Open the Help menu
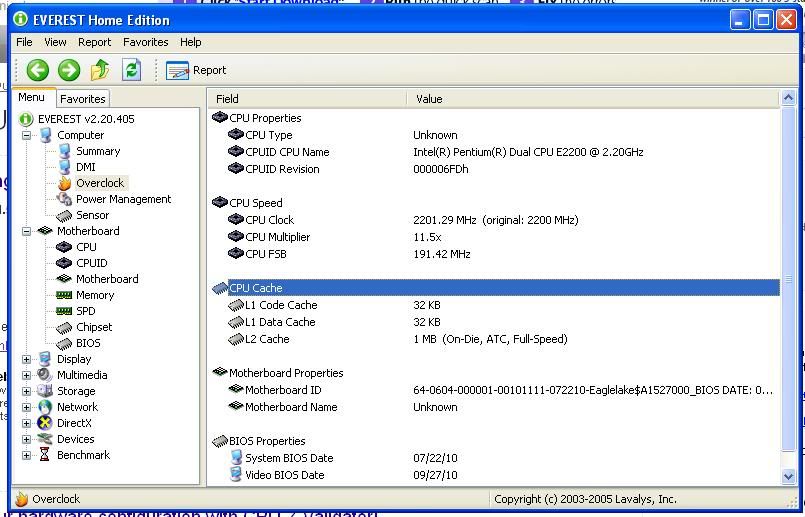The height and width of the screenshot is (517, 805). point(190,42)
